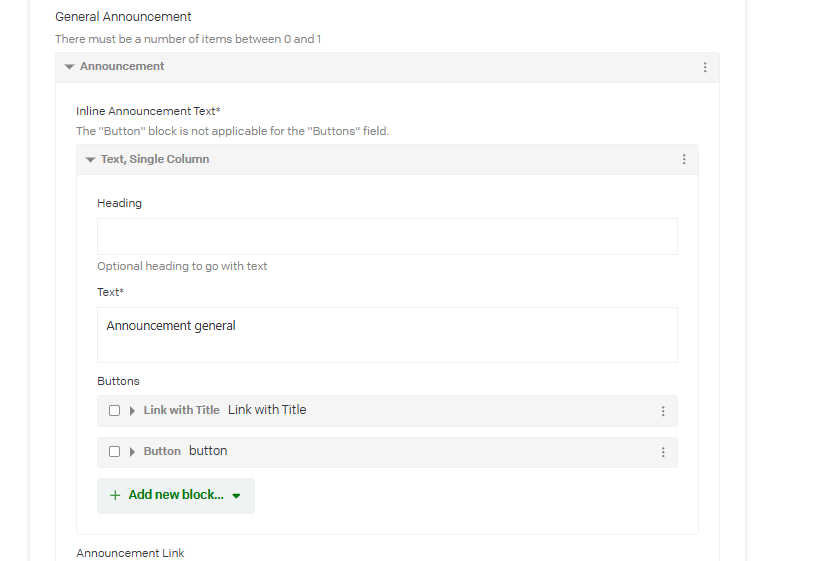Open the Announcement block options menu

click(x=705, y=67)
